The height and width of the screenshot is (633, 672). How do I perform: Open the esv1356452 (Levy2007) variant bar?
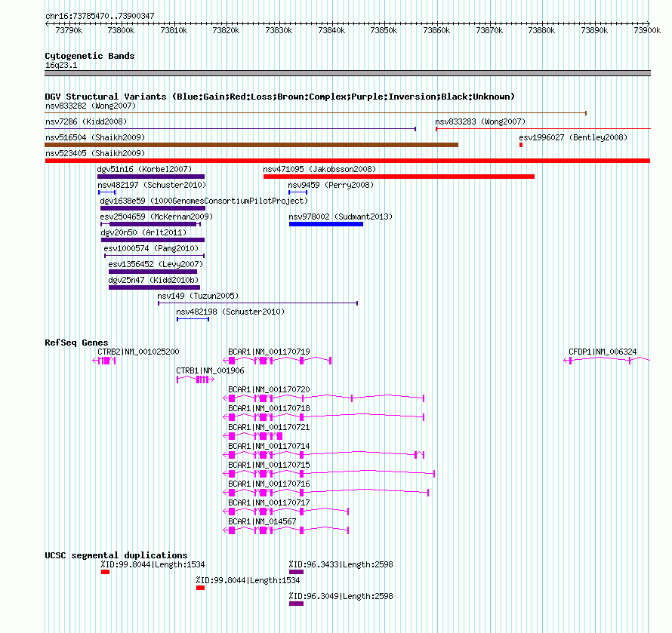[x=153, y=272]
